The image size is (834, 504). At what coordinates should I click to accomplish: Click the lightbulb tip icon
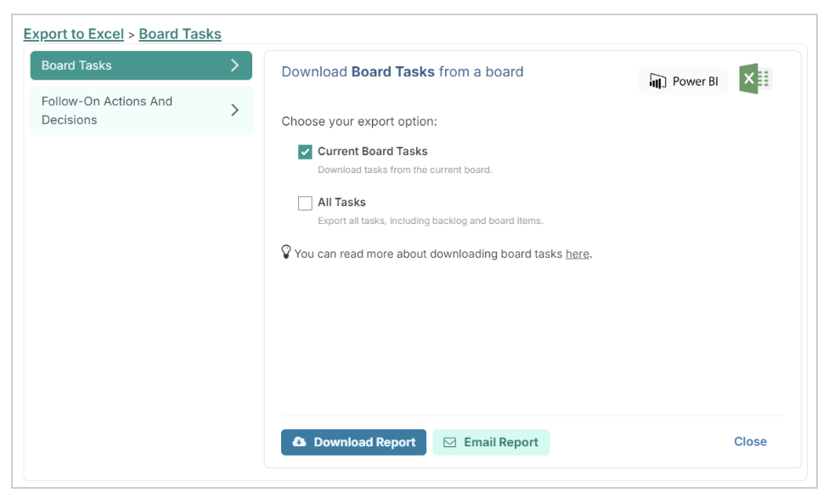[286, 252]
